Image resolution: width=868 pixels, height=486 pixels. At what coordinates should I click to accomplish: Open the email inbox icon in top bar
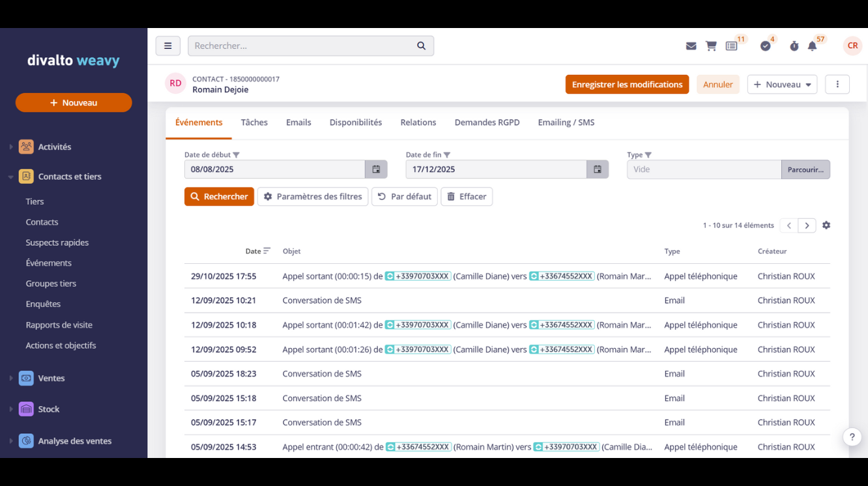tap(691, 46)
